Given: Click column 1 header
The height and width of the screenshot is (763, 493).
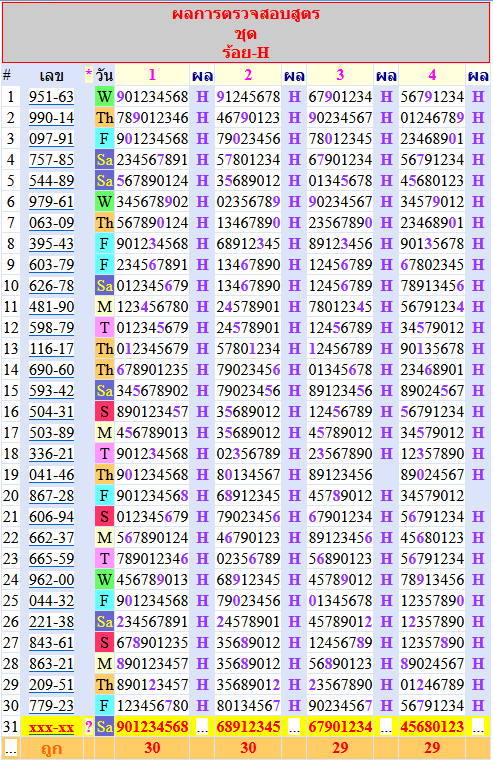Looking at the screenshot, I should [152, 75].
